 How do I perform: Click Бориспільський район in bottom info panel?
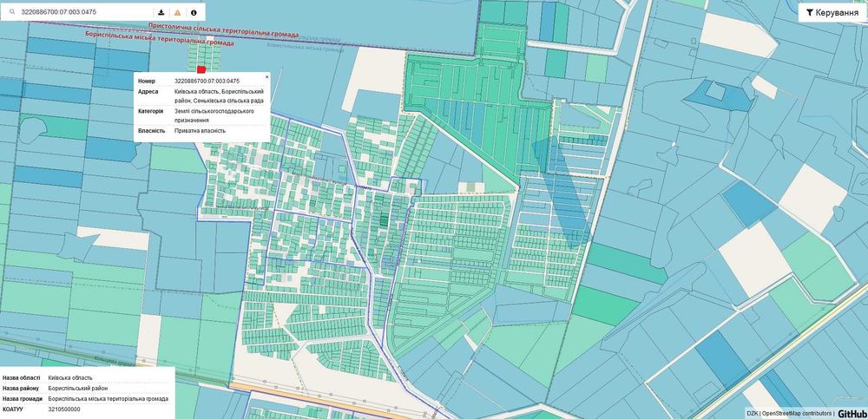point(76,389)
